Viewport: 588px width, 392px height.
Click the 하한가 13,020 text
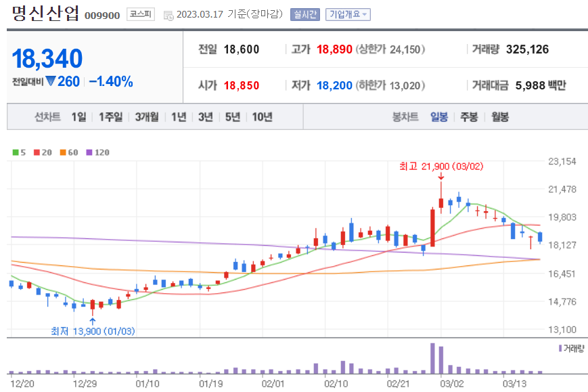pyautogui.click(x=390, y=85)
